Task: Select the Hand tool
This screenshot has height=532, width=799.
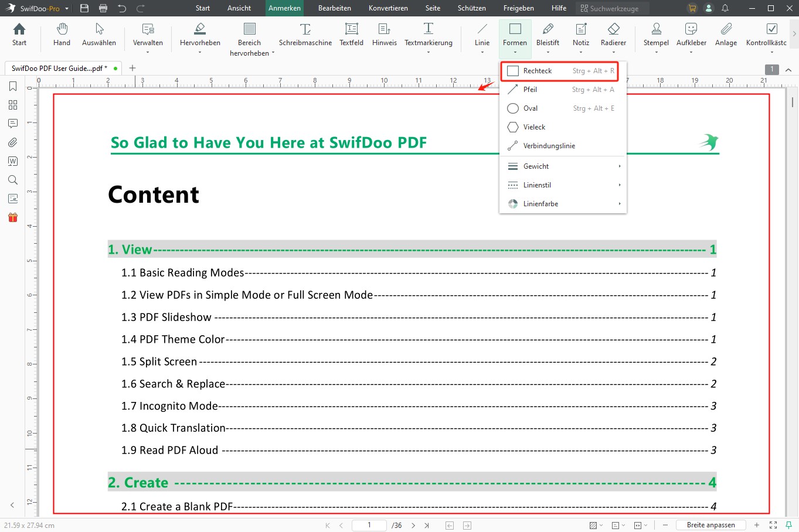Action: coord(62,35)
